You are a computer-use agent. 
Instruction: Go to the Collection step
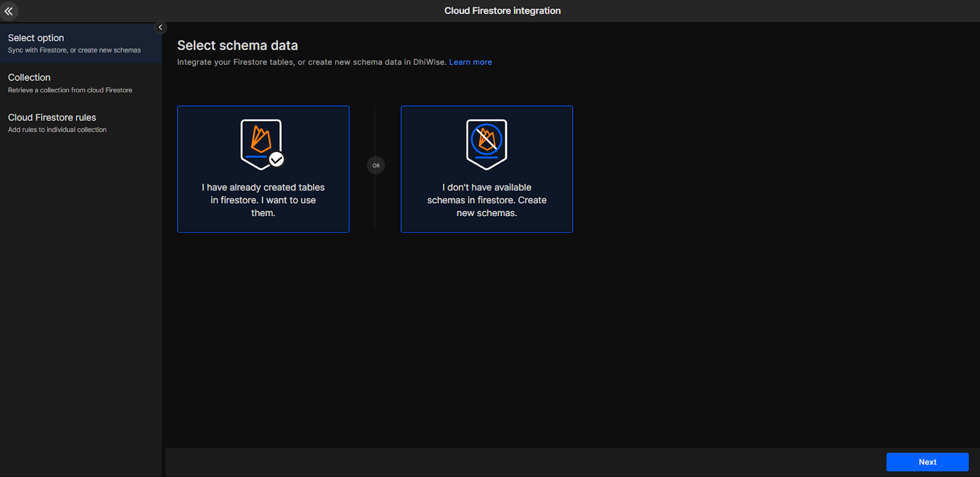click(29, 78)
